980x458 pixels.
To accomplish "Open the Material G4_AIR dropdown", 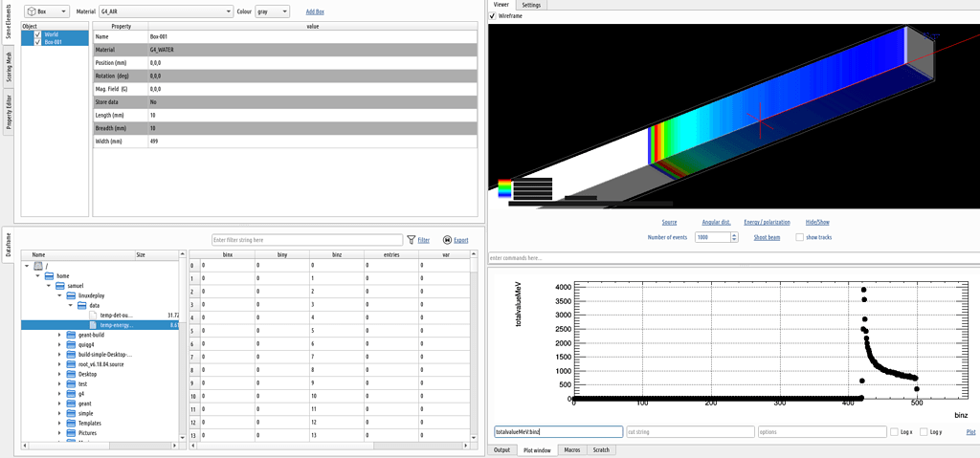I will coord(229,11).
